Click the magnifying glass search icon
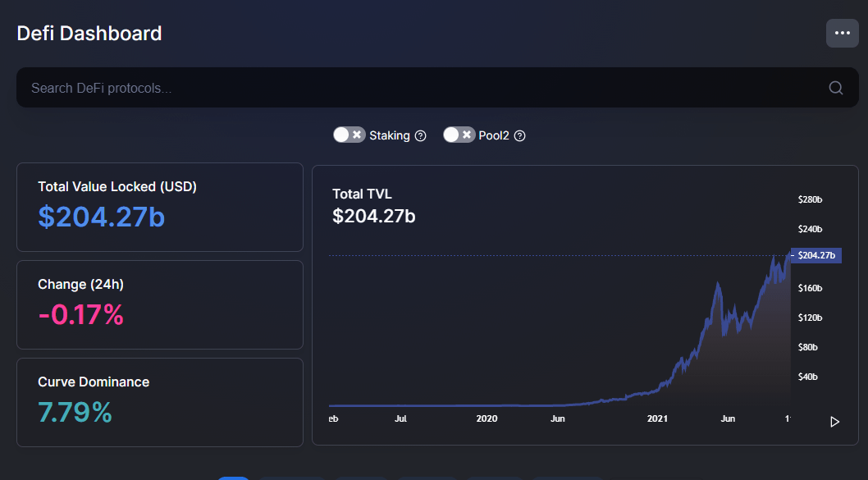868x480 pixels. pyautogui.click(x=835, y=88)
